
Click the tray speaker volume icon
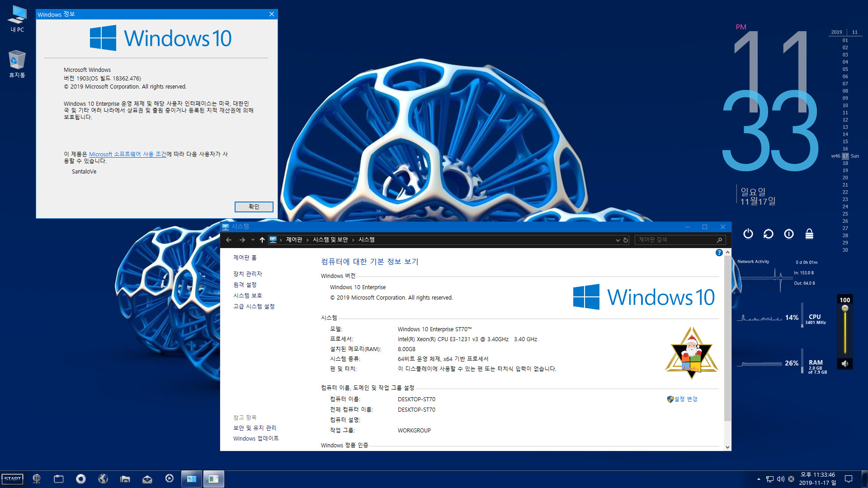(x=780, y=479)
